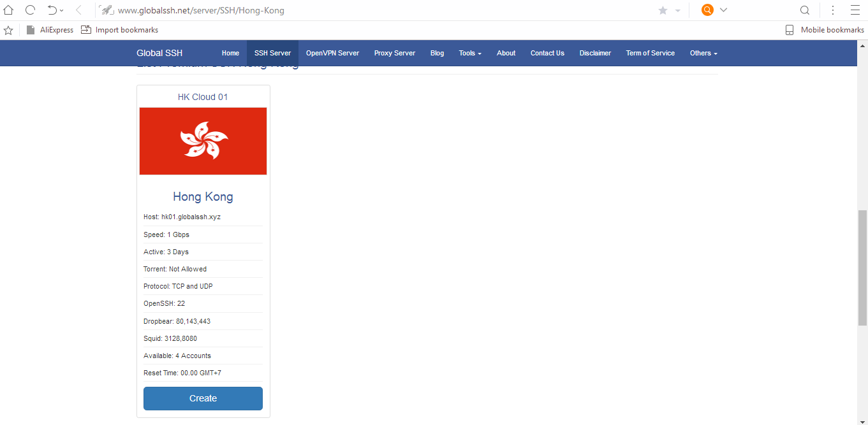
Task: Open the Term of Service page
Action: pyautogui.click(x=650, y=53)
